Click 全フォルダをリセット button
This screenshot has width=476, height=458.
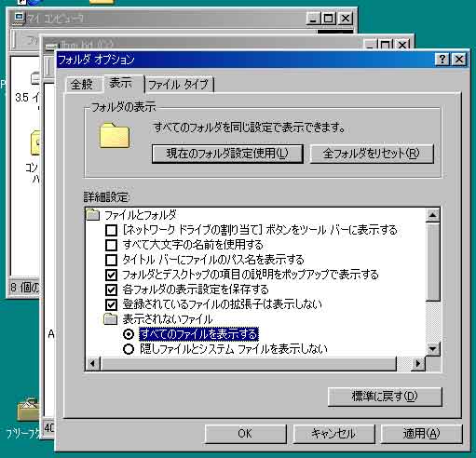372,154
